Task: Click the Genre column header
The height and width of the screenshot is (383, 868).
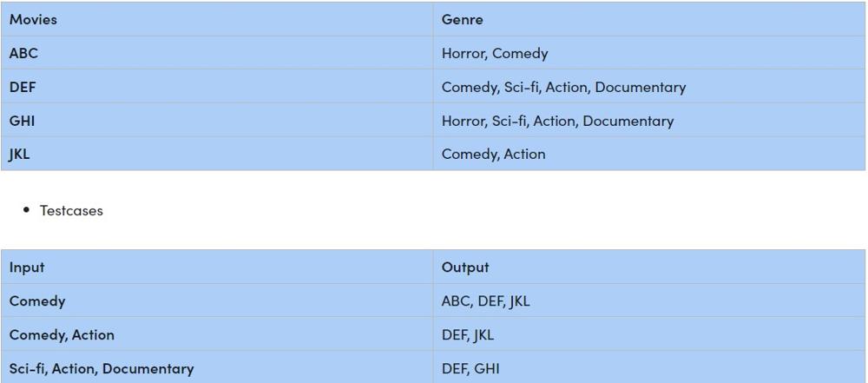Action: [648, 19]
